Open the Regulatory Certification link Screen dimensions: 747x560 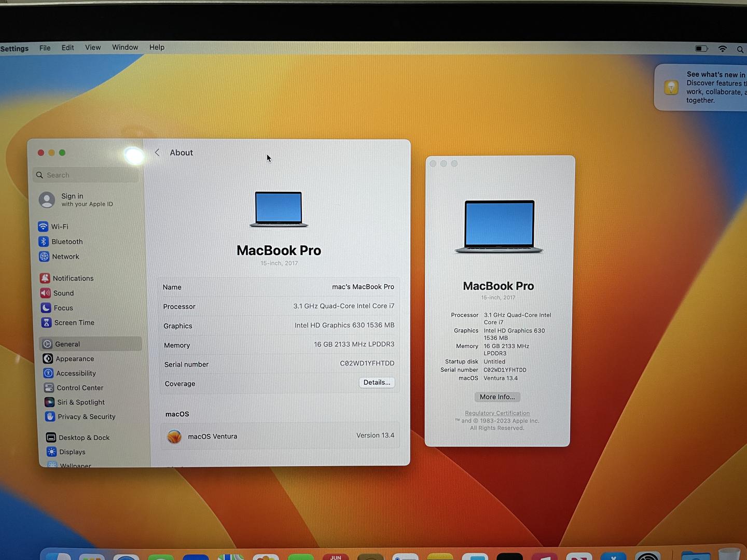point(497,413)
